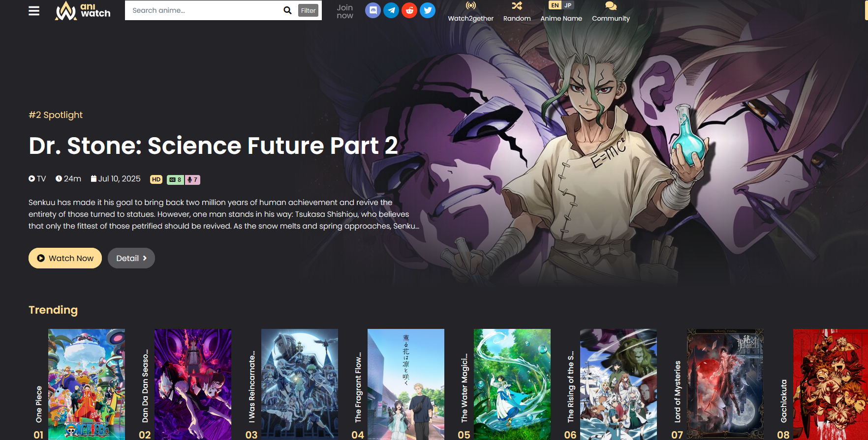Image resolution: width=868 pixels, height=440 pixels.
Task: Click the Dr. Stone synopsis paragraph
Action: point(224,214)
